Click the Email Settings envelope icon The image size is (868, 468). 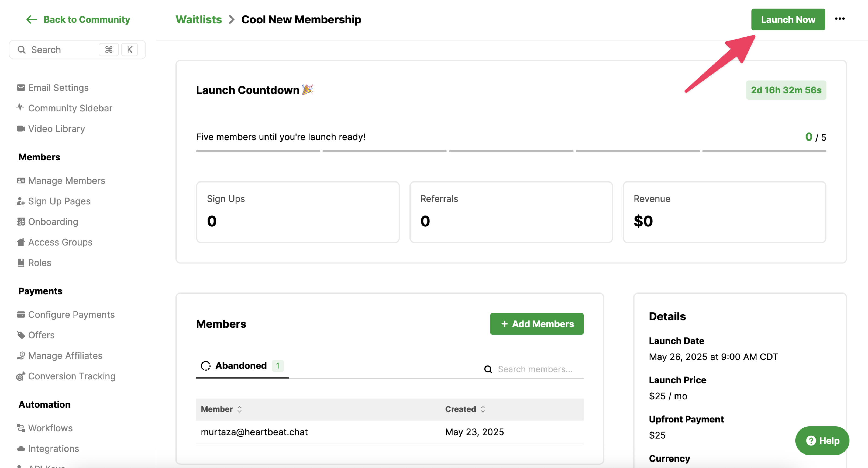tap(20, 88)
